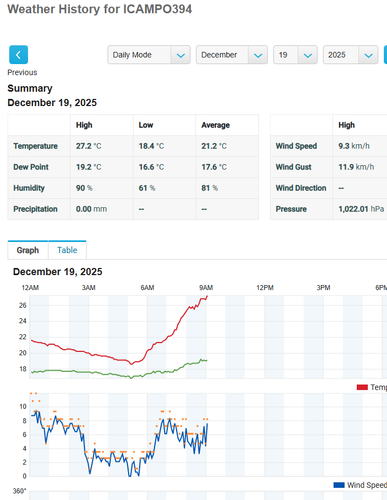Click the Previous label under arrow
The image size is (387, 500).
click(x=22, y=72)
